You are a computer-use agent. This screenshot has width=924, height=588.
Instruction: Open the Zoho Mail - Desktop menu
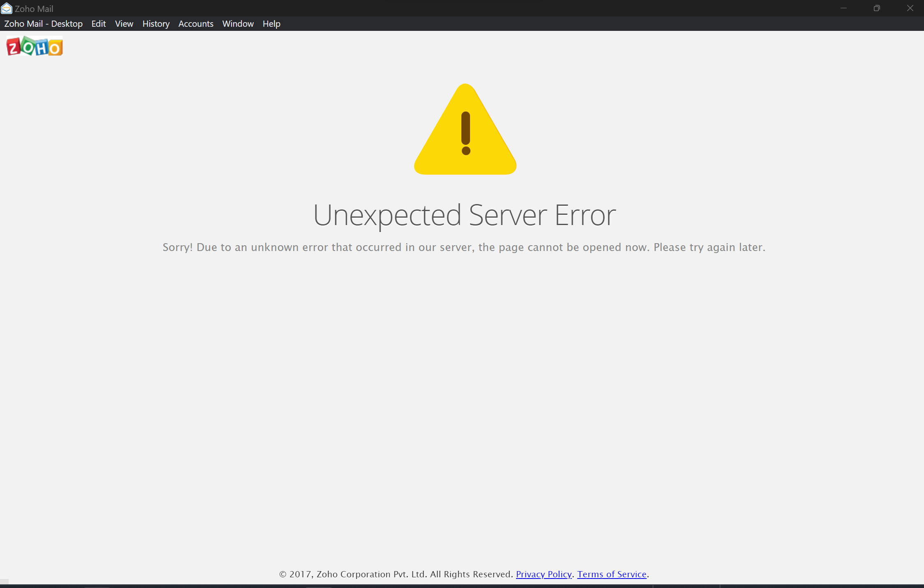43,24
